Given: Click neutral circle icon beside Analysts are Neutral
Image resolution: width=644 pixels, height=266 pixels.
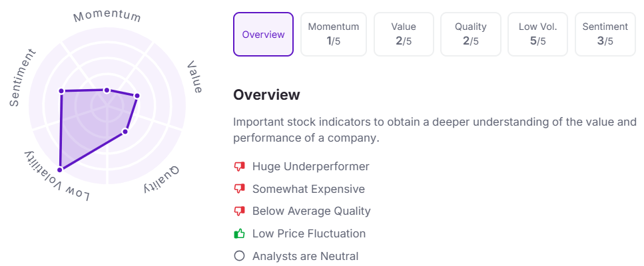Looking at the screenshot, I should click(x=239, y=256).
